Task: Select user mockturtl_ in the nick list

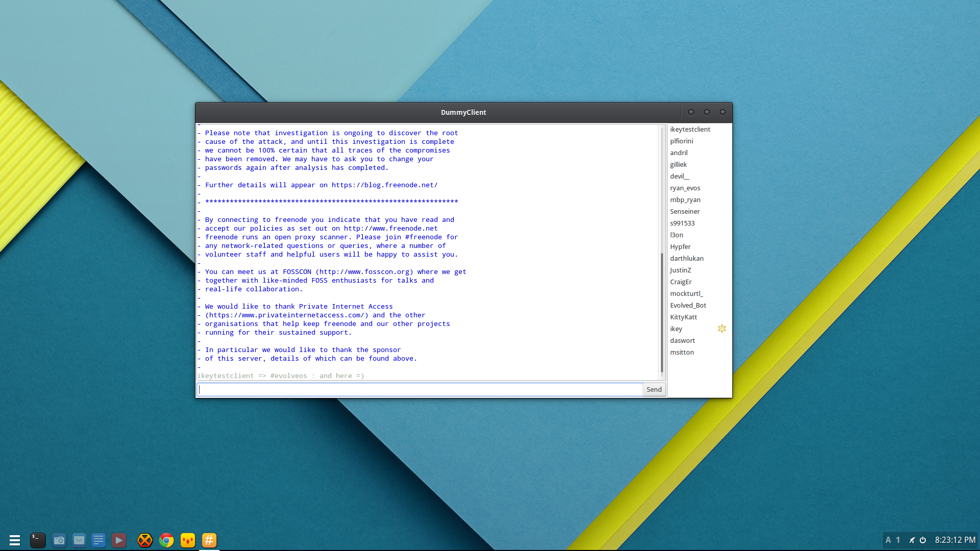Action: [x=687, y=294]
